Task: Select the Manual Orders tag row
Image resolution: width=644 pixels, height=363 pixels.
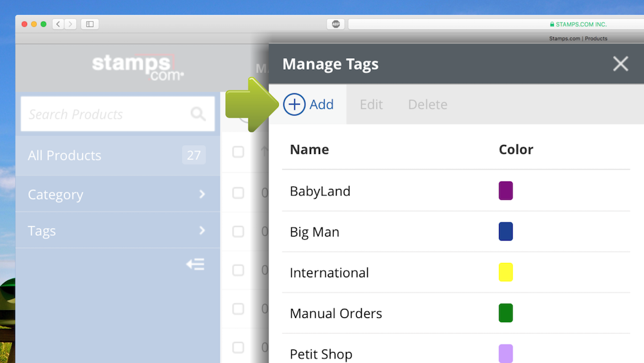Action: click(456, 313)
